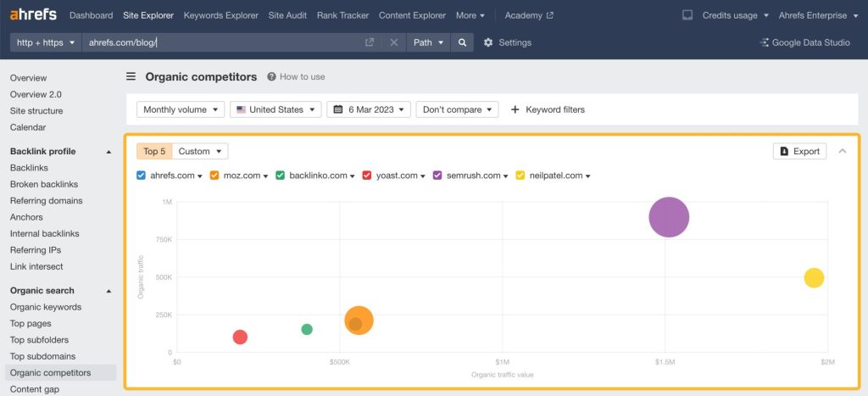
Task: Open the ahrefs.com legend dropdown
Action: coord(200,176)
